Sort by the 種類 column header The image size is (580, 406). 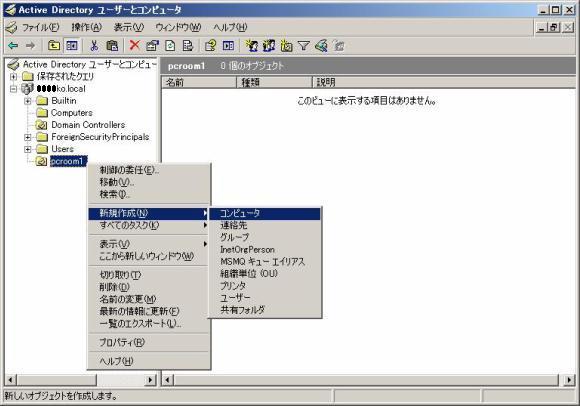pos(274,82)
